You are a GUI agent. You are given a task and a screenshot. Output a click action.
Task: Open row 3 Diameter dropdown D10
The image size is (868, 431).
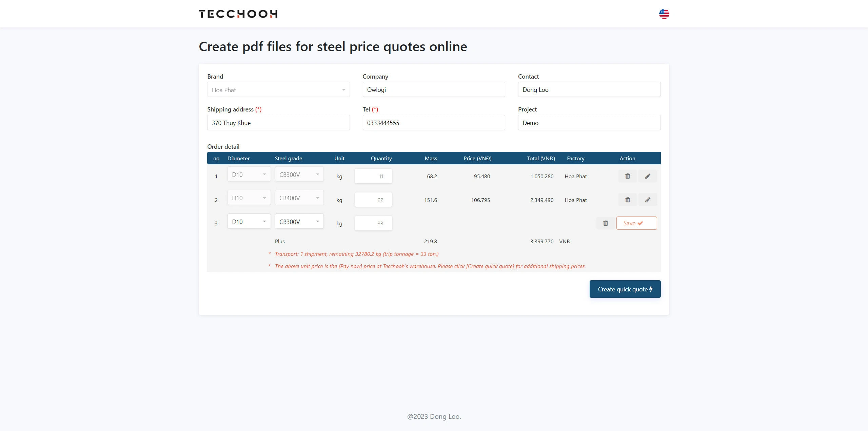click(x=249, y=222)
